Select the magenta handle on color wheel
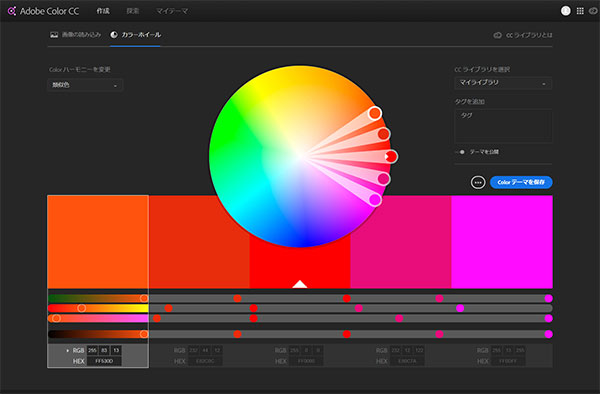Image resolution: width=600 pixels, height=394 pixels. click(375, 199)
